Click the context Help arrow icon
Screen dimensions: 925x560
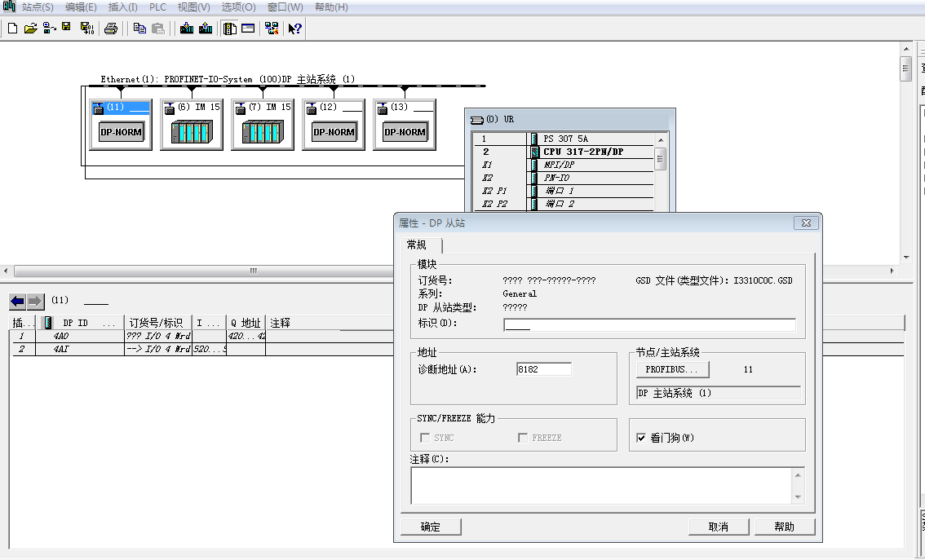click(x=295, y=29)
